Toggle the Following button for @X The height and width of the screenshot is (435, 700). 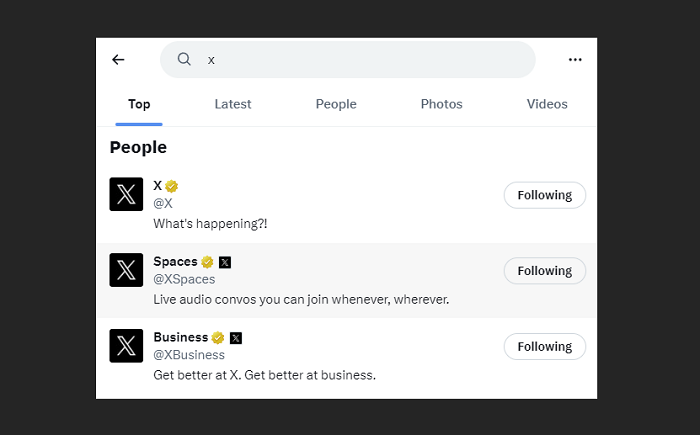coord(544,195)
